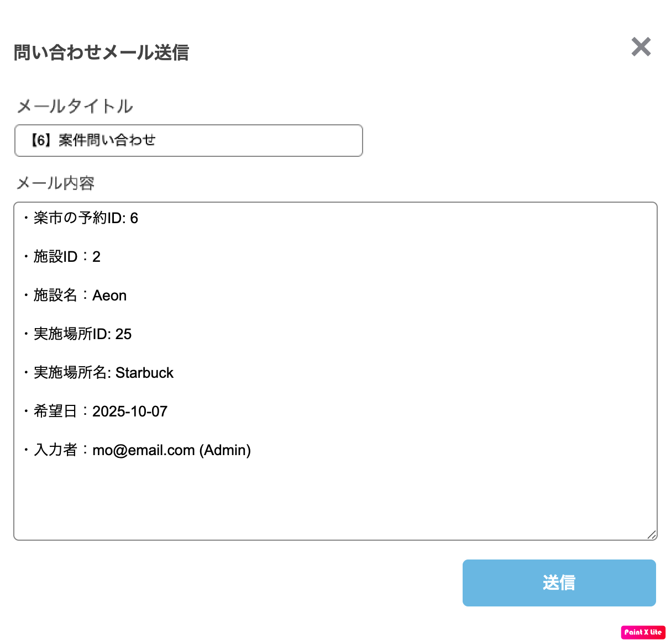The height and width of the screenshot is (644, 671).
Task: Click the メールタイトル label
Action: (75, 106)
